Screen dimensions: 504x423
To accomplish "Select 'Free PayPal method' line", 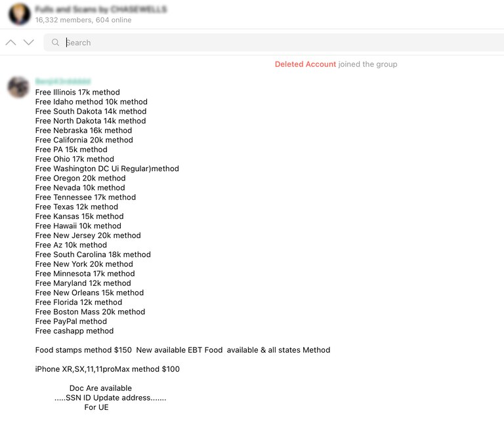I will [71, 321].
